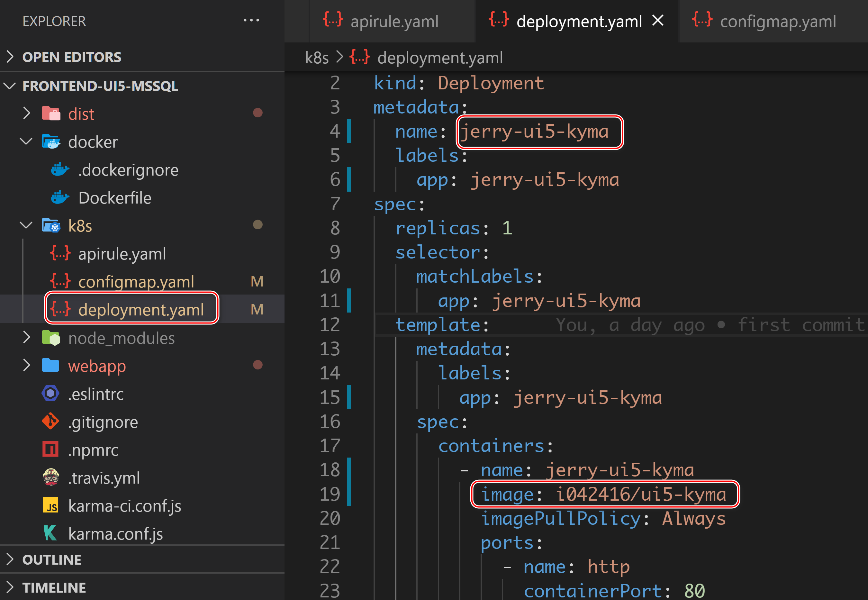The width and height of the screenshot is (868, 600).
Task: Collapse the docker folder chevron
Action: (26, 142)
